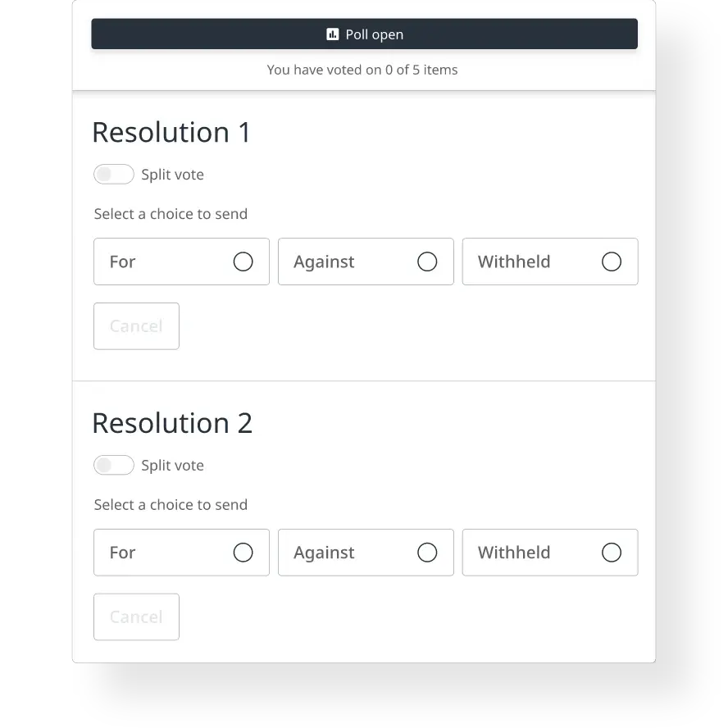The width and height of the screenshot is (728, 728).
Task: Click Cancel under Resolution 2
Action: coord(136,617)
